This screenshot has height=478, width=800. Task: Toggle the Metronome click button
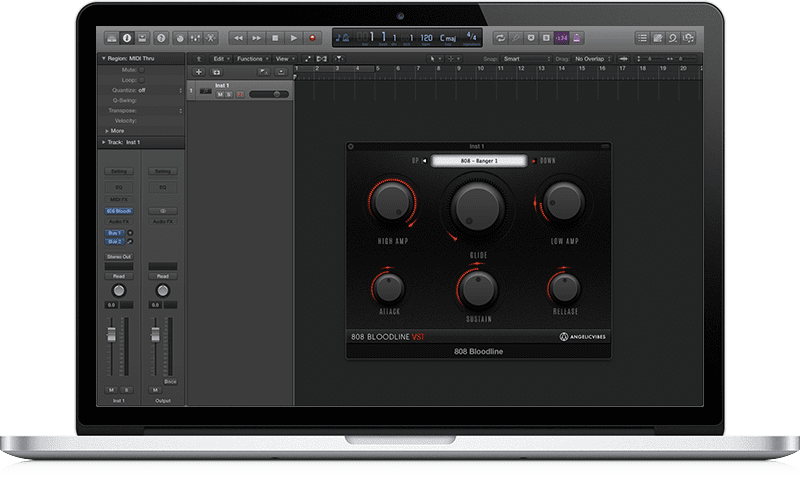[x=577, y=38]
